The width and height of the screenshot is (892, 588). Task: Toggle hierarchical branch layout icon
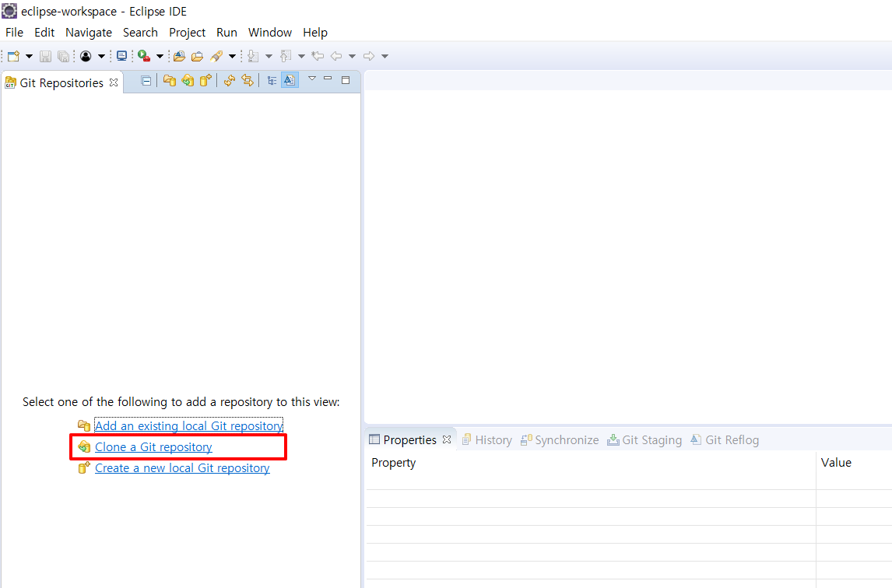(272, 81)
